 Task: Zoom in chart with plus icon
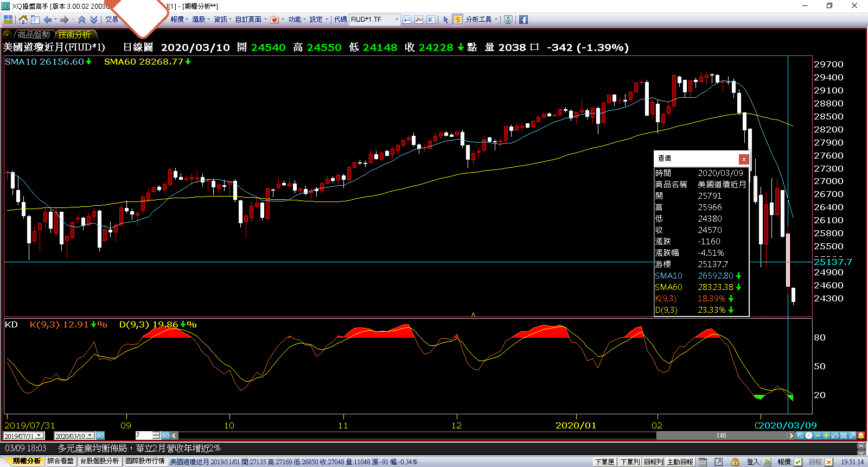tap(826, 436)
